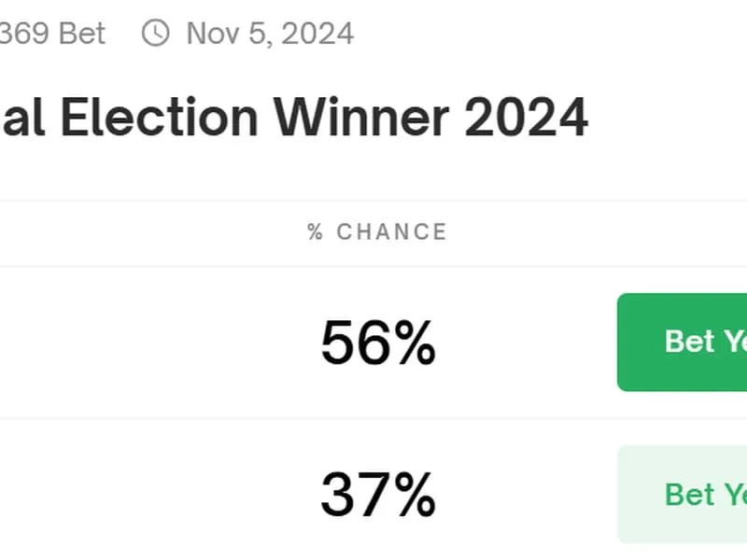Click the clock icon beside the date

(x=156, y=34)
